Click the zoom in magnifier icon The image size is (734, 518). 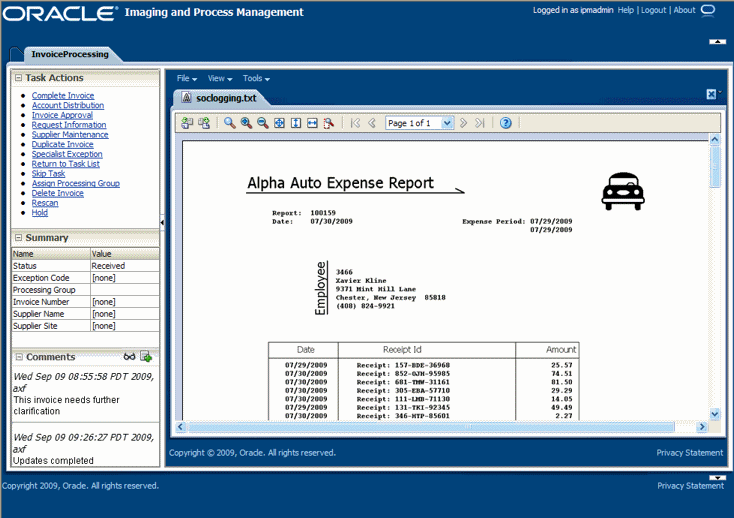tap(246, 123)
